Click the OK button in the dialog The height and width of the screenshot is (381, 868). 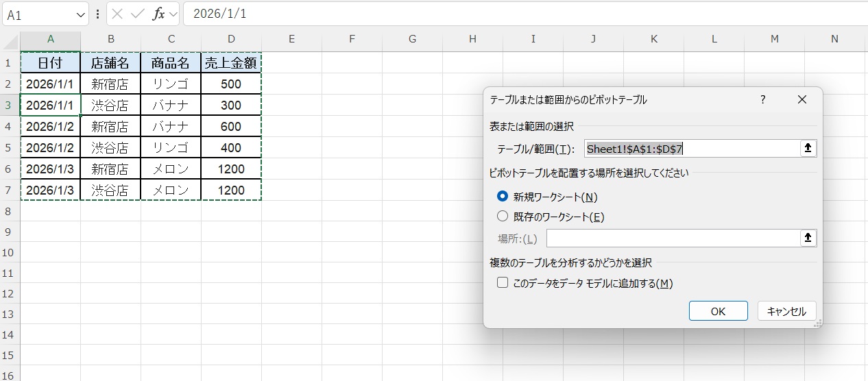click(718, 310)
